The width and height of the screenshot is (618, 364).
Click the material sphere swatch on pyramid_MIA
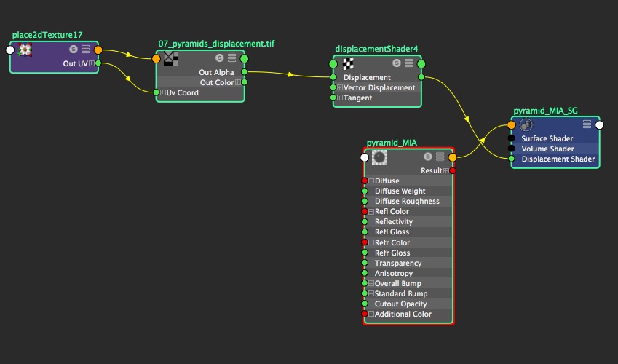[379, 157]
